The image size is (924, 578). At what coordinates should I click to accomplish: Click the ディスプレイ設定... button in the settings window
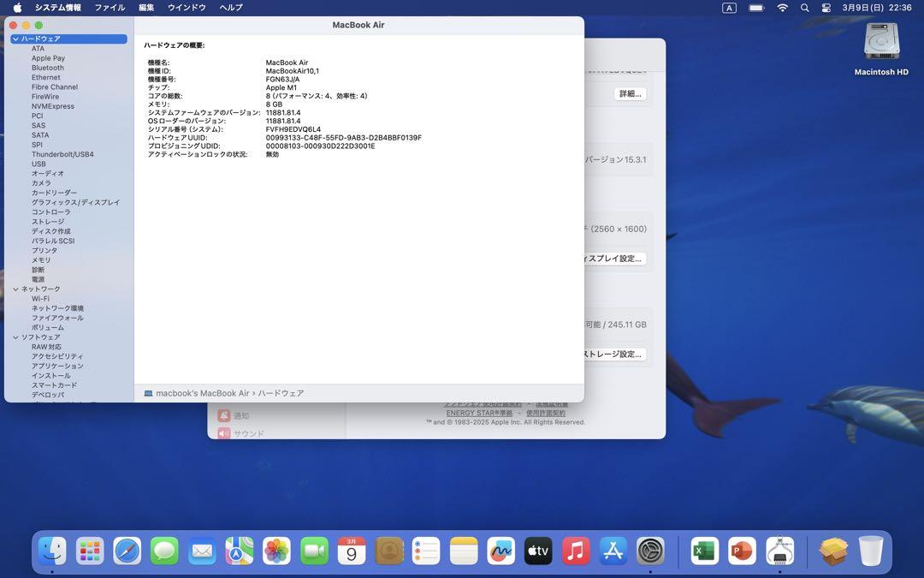tap(613, 259)
